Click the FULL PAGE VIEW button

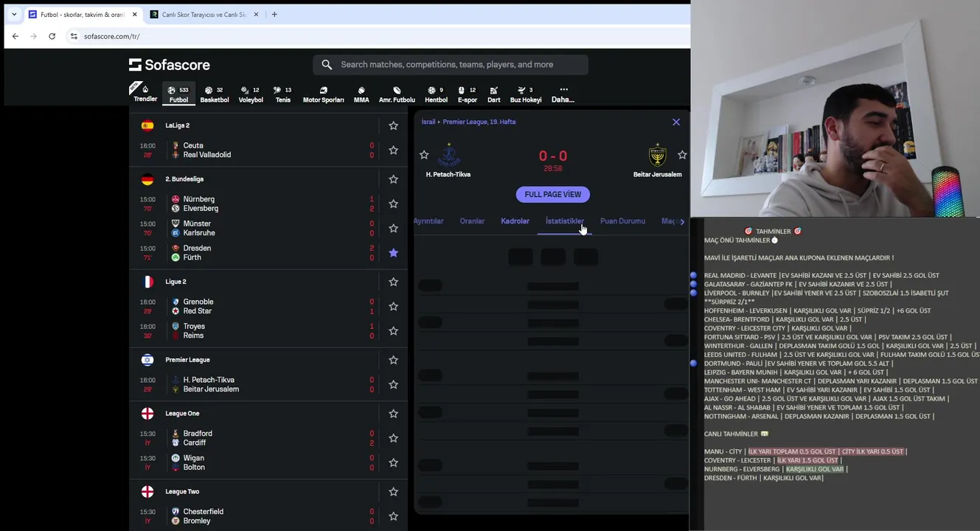pyautogui.click(x=552, y=195)
